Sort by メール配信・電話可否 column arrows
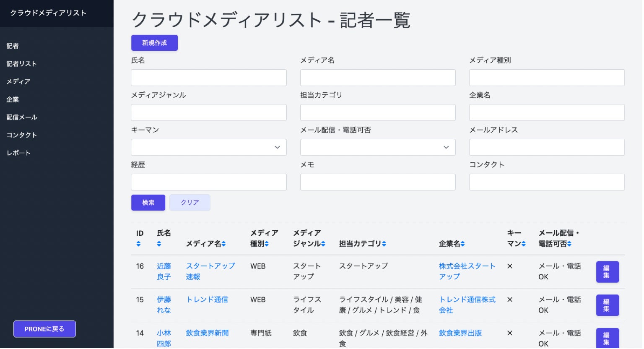This screenshot has height=349, width=644. (x=569, y=244)
